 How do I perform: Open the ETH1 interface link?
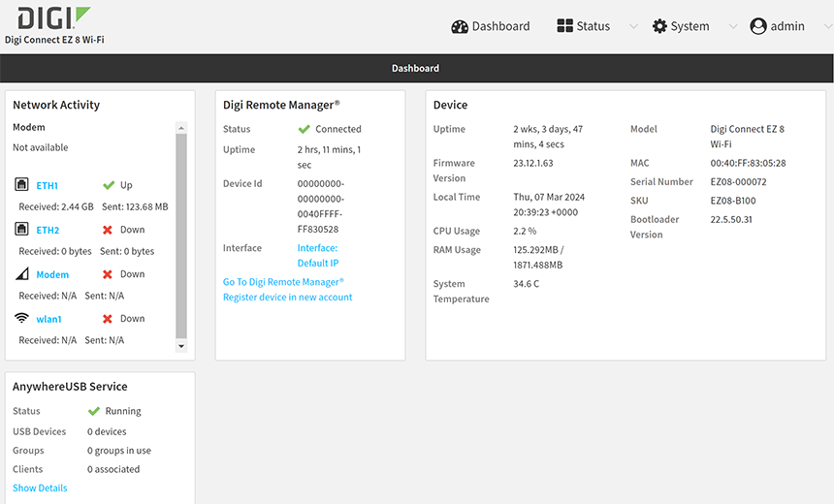47,185
